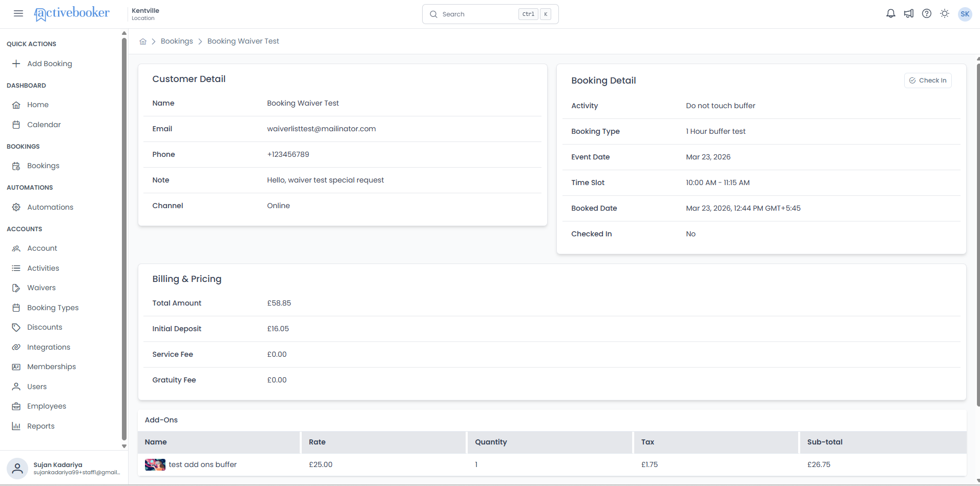
Task: Click sidebar scrollbar down arrow
Action: coord(124,446)
